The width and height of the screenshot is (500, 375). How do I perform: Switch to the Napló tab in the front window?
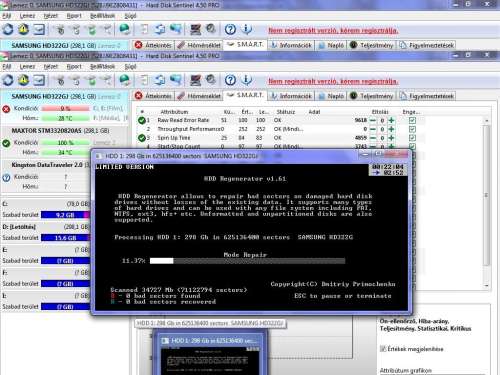331,96
